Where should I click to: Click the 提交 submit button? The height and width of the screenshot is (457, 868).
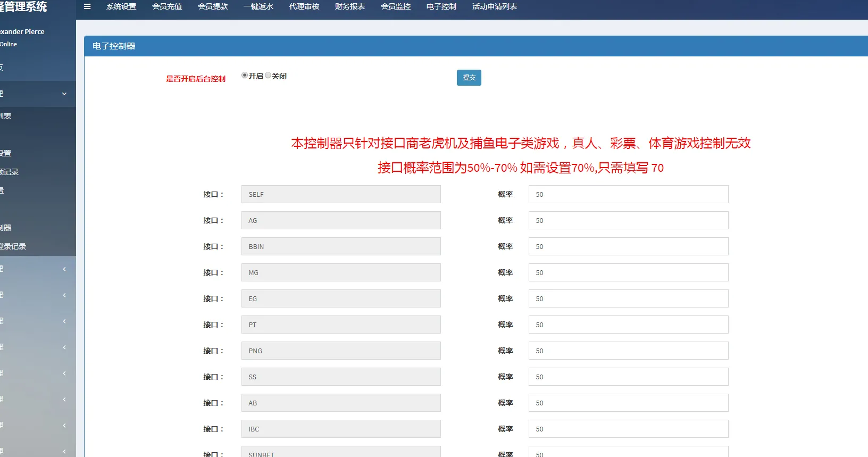(x=469, y=78)
